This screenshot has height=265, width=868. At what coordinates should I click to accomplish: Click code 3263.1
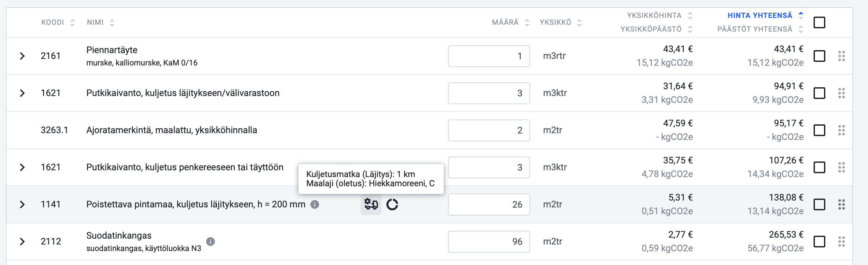(54, 130)
